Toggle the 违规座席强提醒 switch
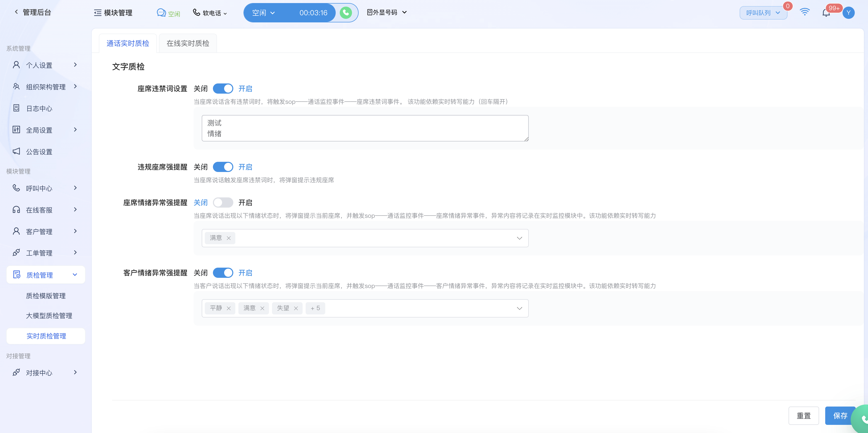This screenshot has height=433, width=868. pos(223,167)
